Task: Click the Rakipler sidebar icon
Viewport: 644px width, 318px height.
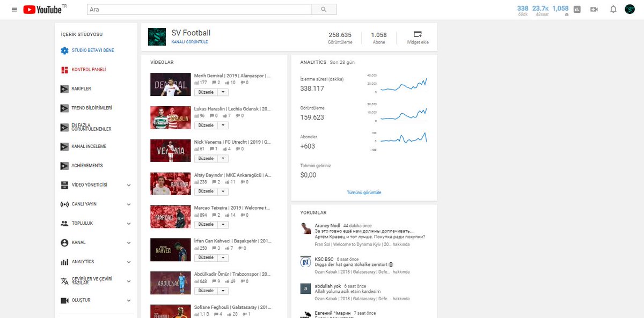Action: 64,88
